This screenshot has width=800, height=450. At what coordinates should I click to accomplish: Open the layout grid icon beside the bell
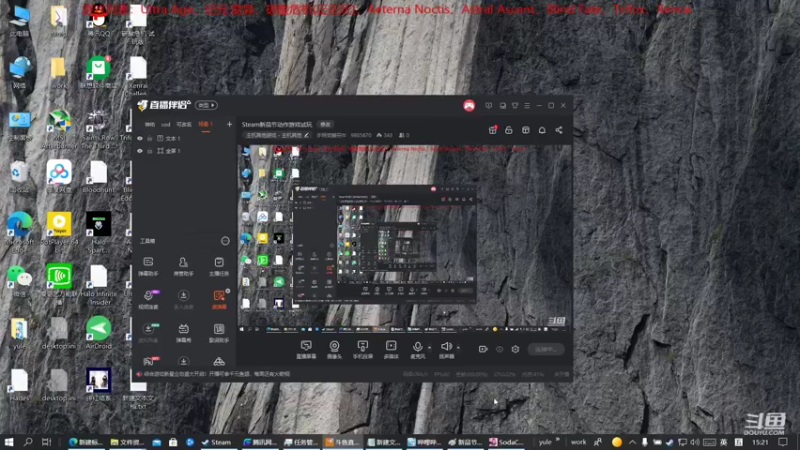coord(526,130)
